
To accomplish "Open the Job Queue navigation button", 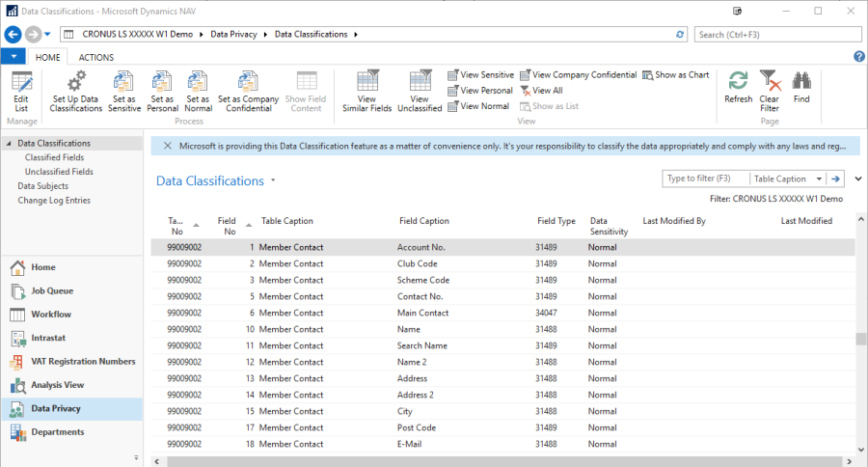I will [x=70, y=290].
